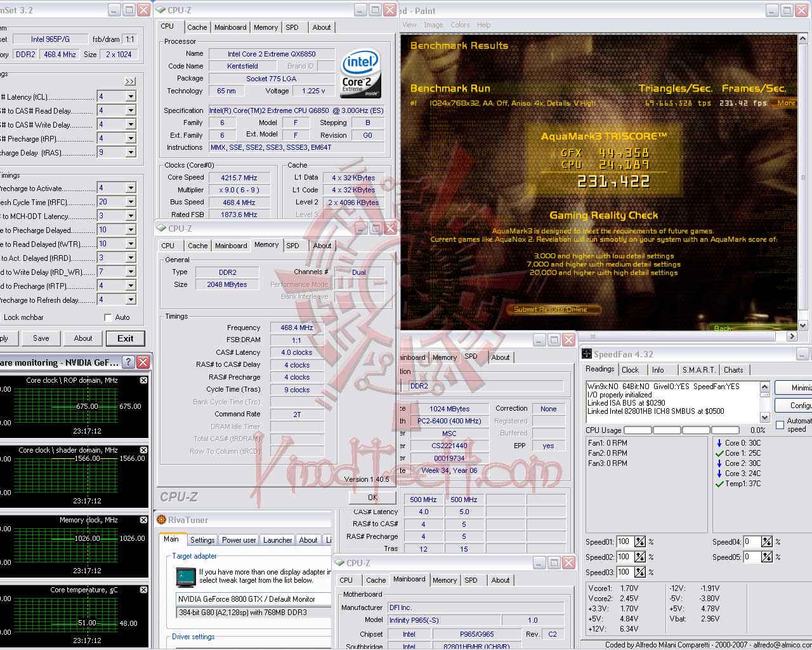Click the About button in MemSet
Screen dimensions: 812x650
coord(83,338)
